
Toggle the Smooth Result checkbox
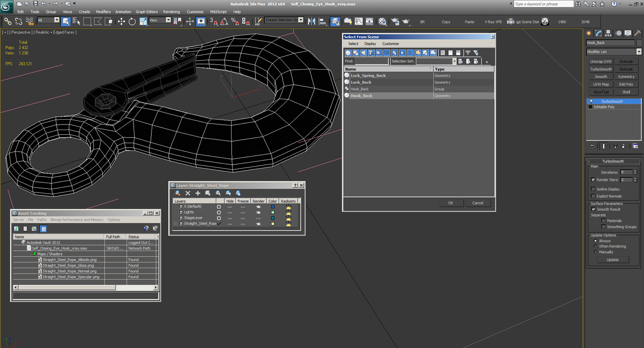pyautogui.click(x=593, y=209)
